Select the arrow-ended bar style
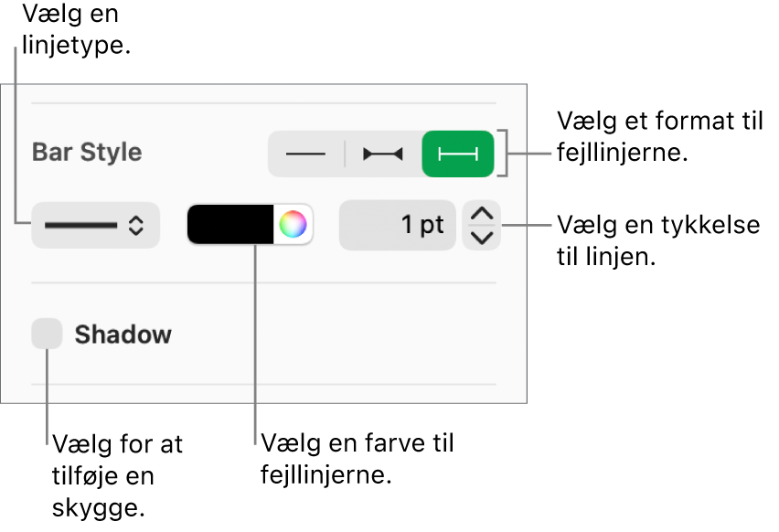The image size is (779, 532). 383,154
